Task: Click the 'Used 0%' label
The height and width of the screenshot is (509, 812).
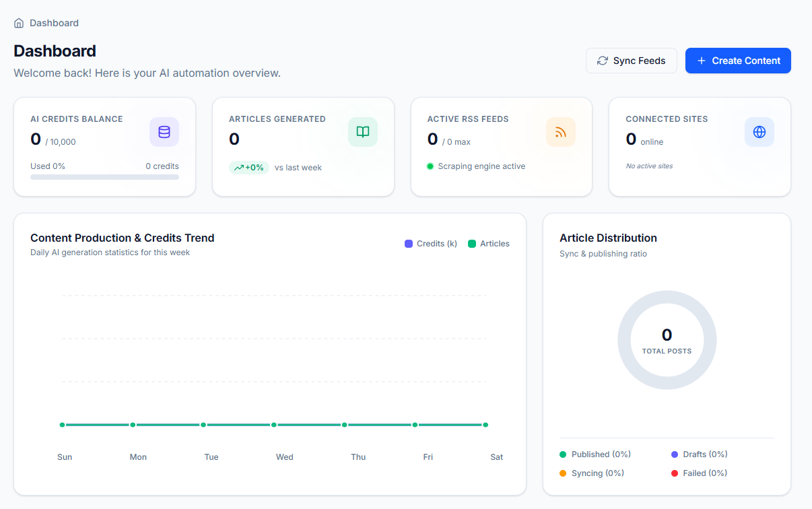Action: tap(48, 166)
